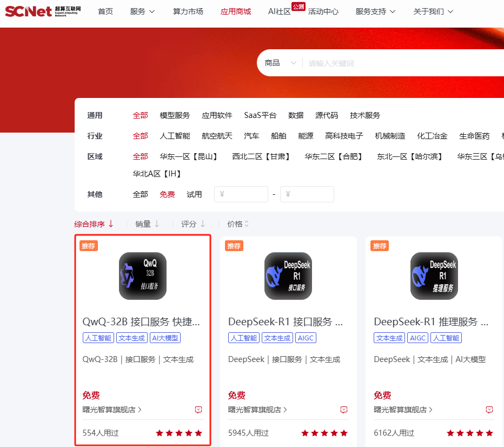Filter industry by 能源

click(306, 136)
